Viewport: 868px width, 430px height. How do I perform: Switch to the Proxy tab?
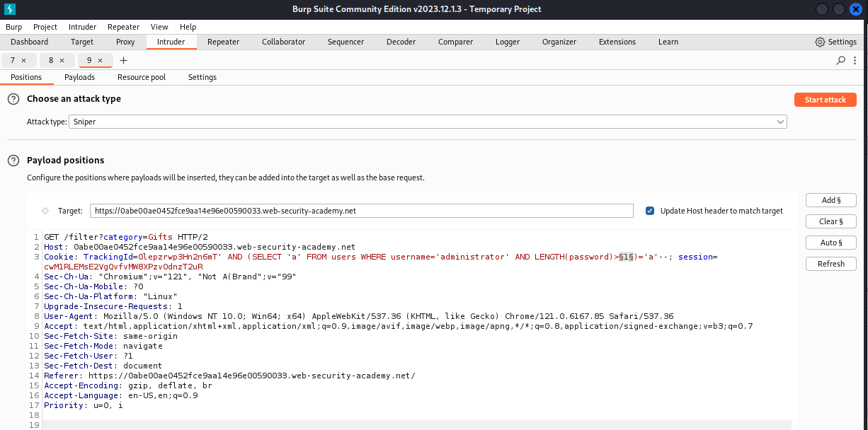click(x=125, y=42)
